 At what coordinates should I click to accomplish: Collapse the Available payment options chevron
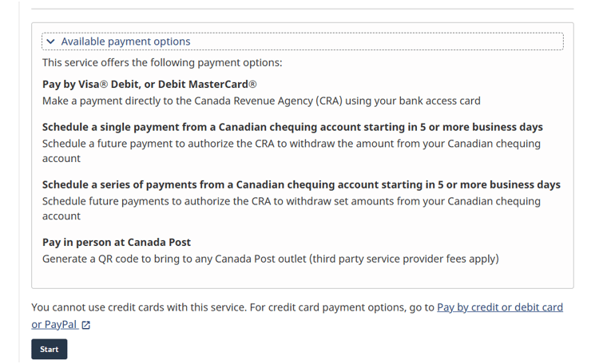51,42
